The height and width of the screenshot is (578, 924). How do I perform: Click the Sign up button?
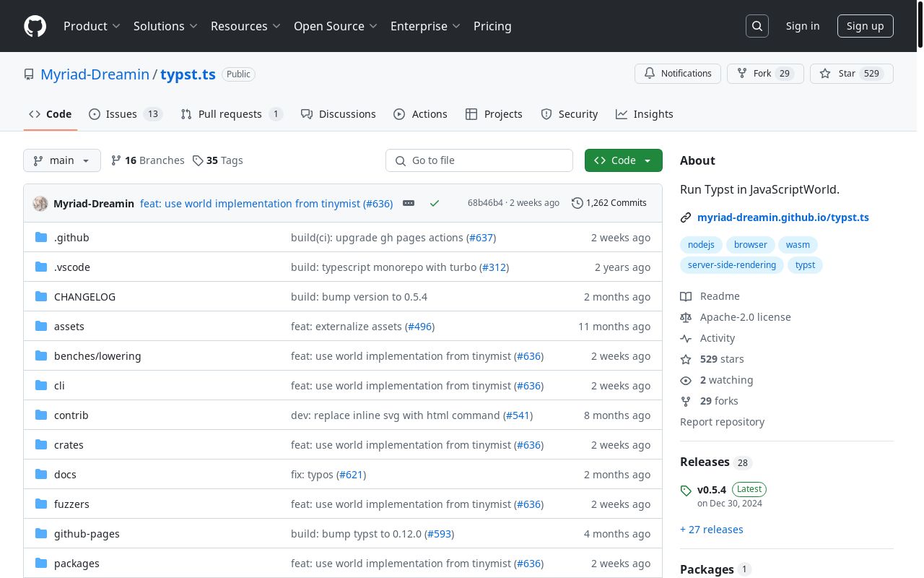865,26
